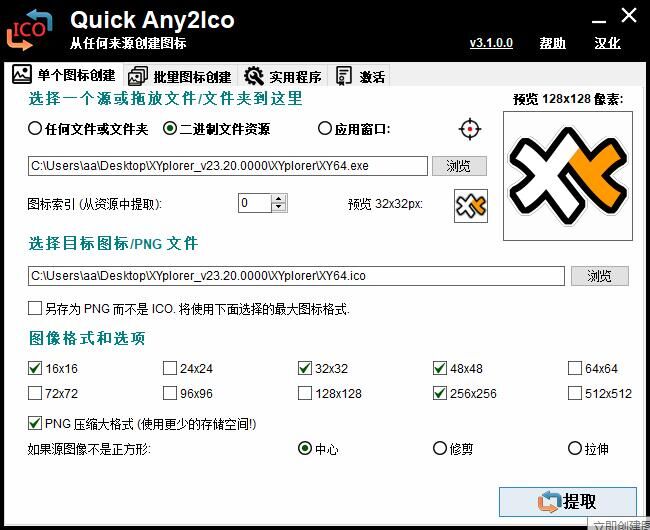Open the 帮助 help link
Viewport: 650px width, 530px height.
coord(552,43)
